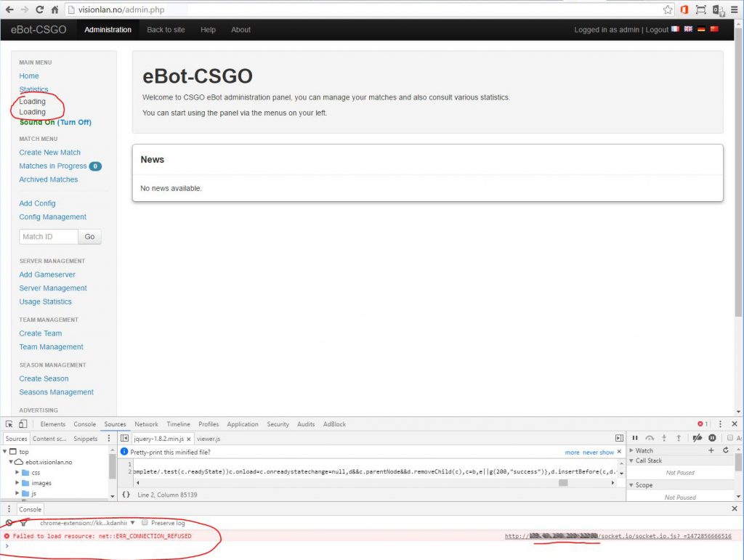This screenshot has width=744, height=560.
Task: Open console filter funnel icon
Action: tap(24, 522)
